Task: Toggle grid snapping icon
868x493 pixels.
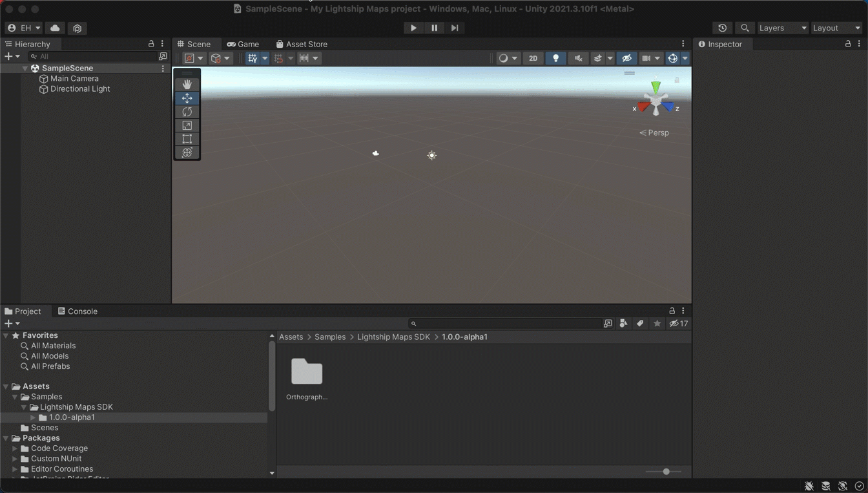Action: [278, 58]
